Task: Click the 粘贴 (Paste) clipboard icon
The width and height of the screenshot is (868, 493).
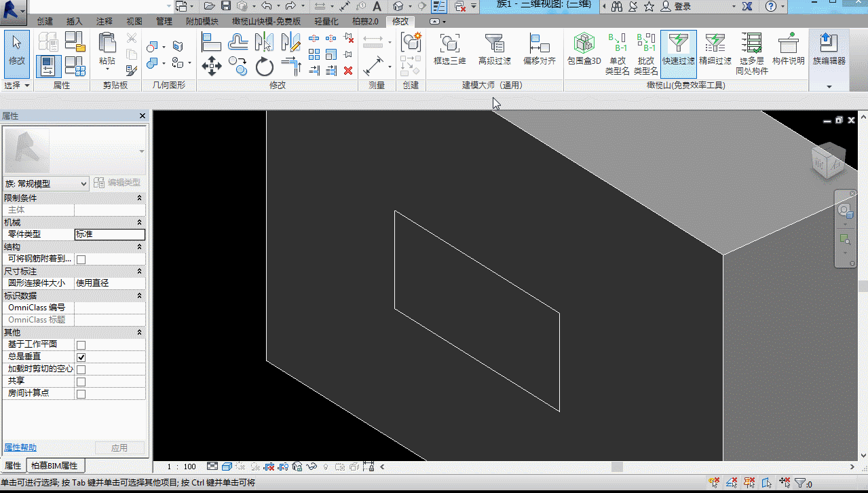Action: click(x=107, y=42)
